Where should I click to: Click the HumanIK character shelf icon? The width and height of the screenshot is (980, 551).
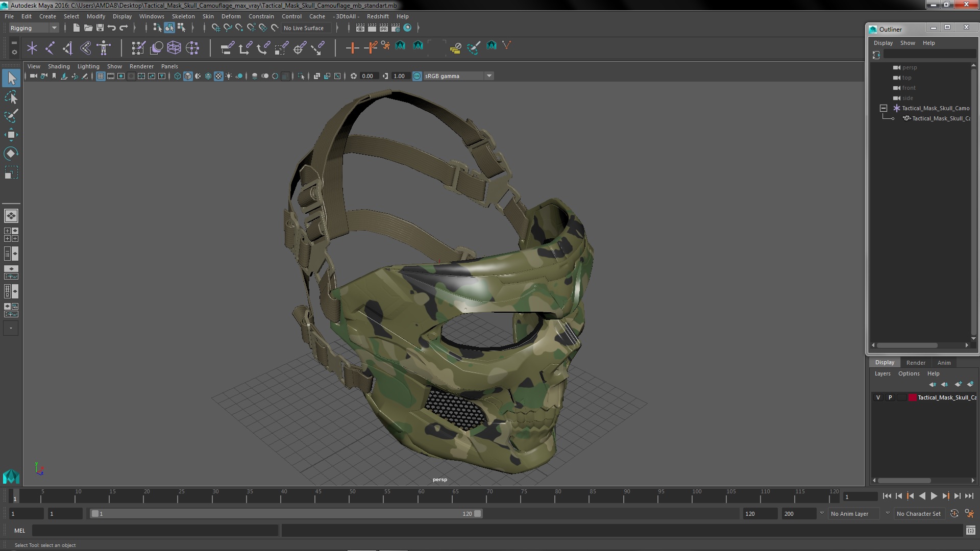104,48
